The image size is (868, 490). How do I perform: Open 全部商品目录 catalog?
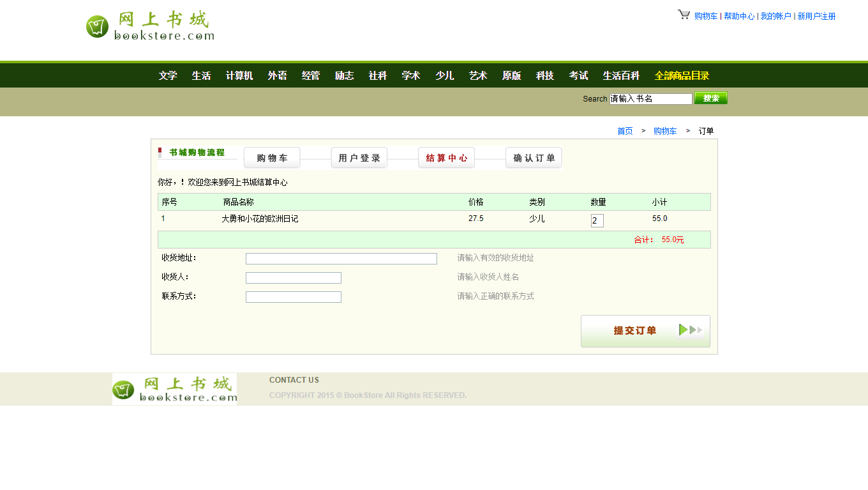(x=682, y=75)
